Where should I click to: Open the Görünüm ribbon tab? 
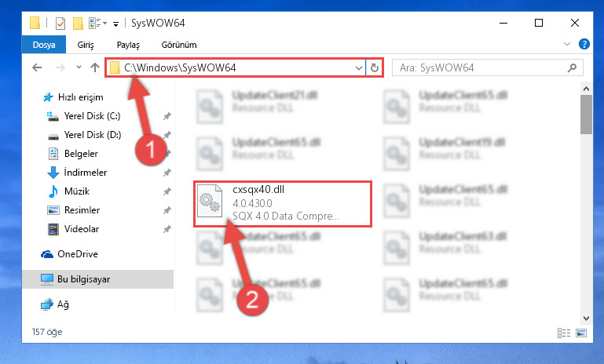click(179, 45)
